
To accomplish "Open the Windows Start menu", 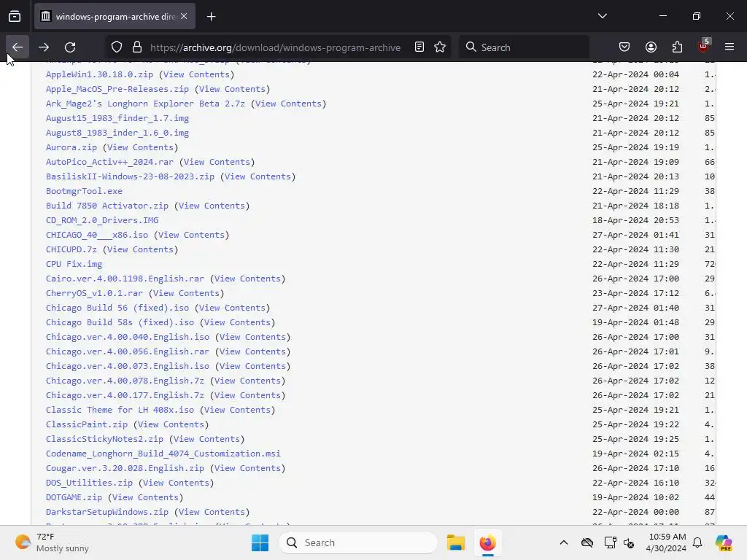I will (260, 542).
